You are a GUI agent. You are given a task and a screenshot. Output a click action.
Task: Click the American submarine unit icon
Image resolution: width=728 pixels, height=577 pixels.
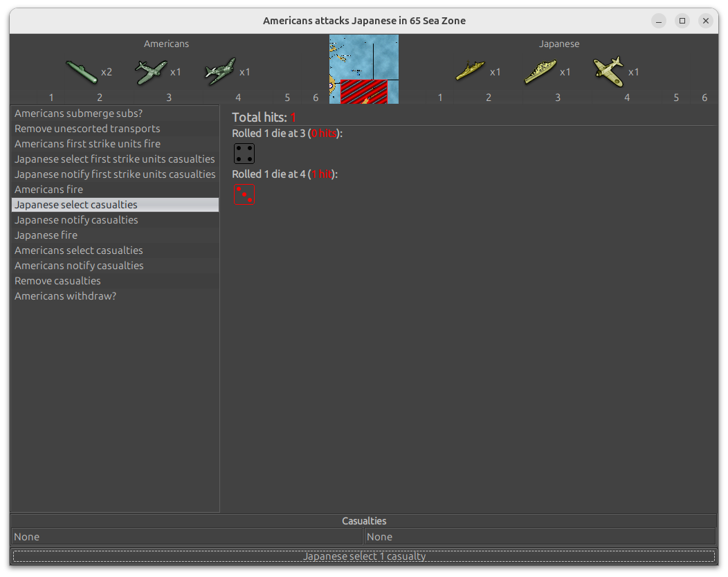82,71
